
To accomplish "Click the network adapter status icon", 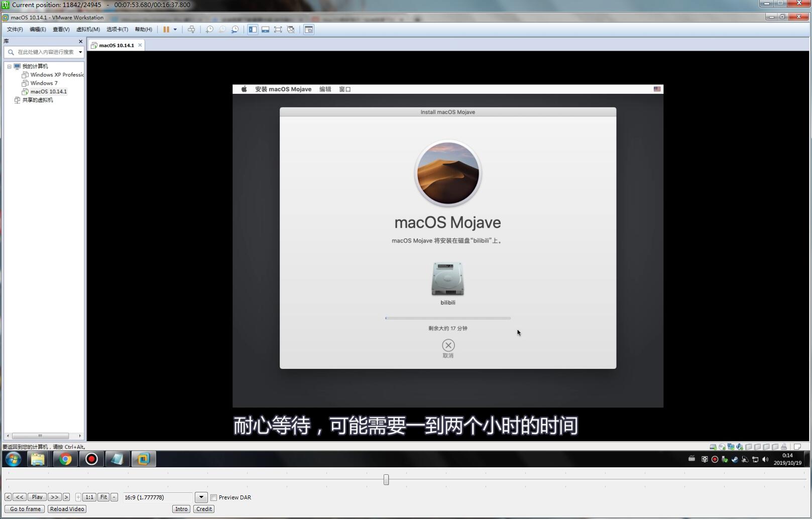I will [731, 447].
